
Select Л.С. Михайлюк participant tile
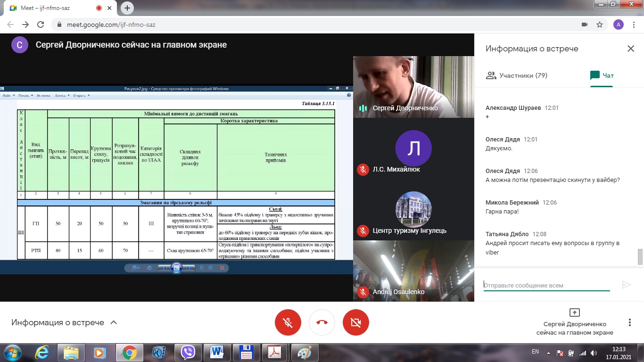click(413, 148)
